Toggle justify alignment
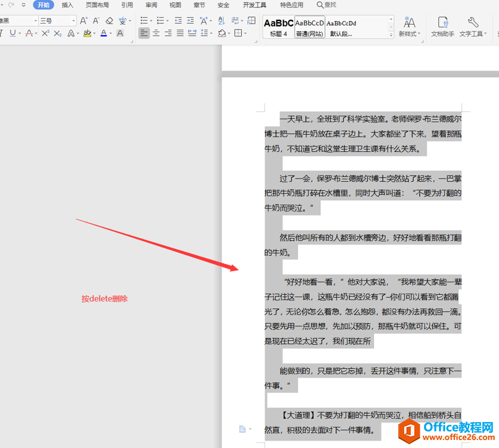This screenshot has width=499, height=448. tap(180, 33)
